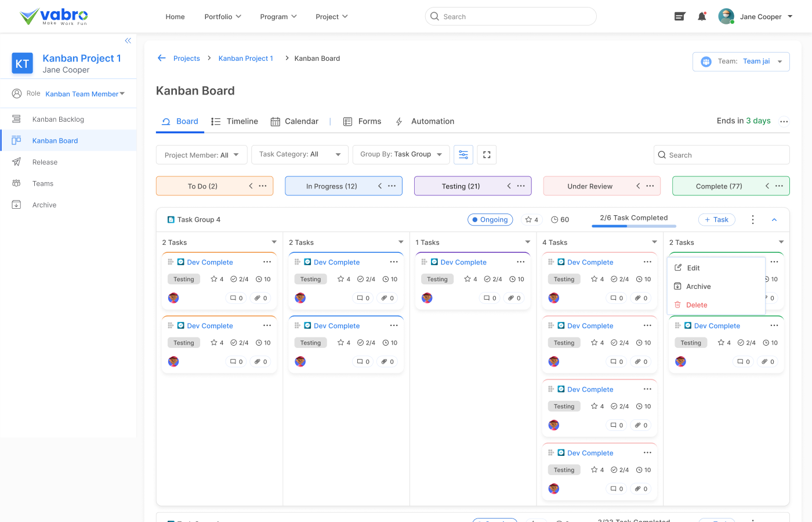Open Task Group 4 vertical dots menu
This screenshot has height=522, width=812.
tap(753, 220)
